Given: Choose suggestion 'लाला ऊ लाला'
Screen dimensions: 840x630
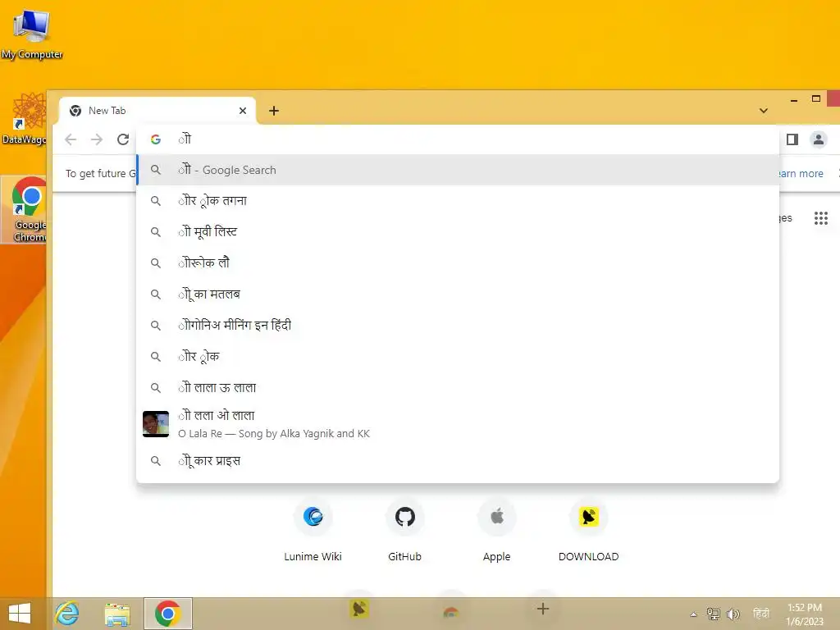Looking at the screenshot, I should [x=458, y=387].
